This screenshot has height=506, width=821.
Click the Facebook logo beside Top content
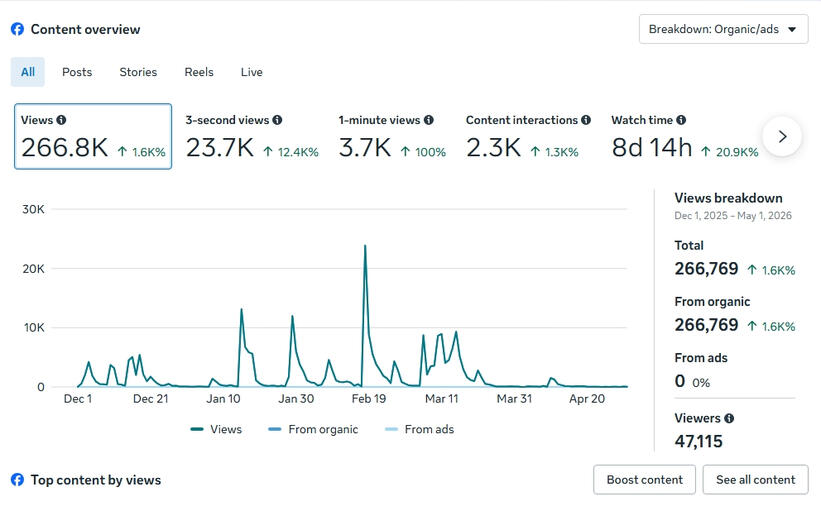(x=17, y=480)
